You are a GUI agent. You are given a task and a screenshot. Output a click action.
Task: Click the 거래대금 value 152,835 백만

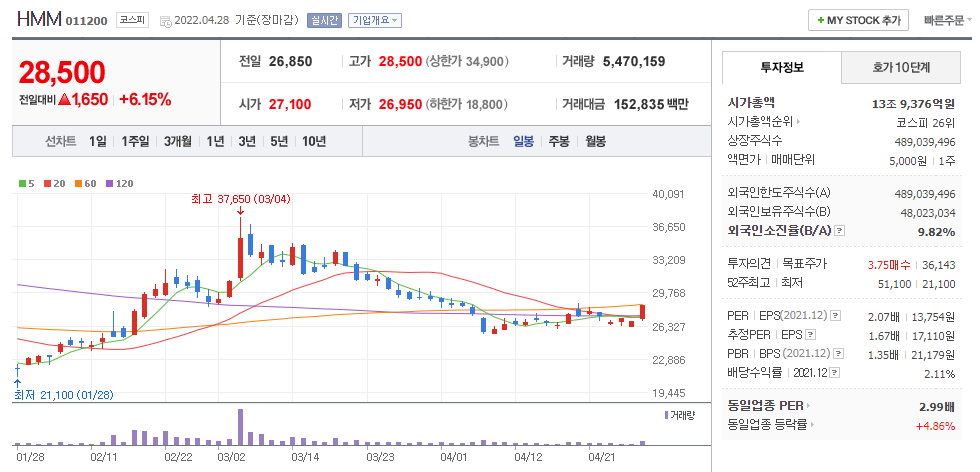(651, 104)
